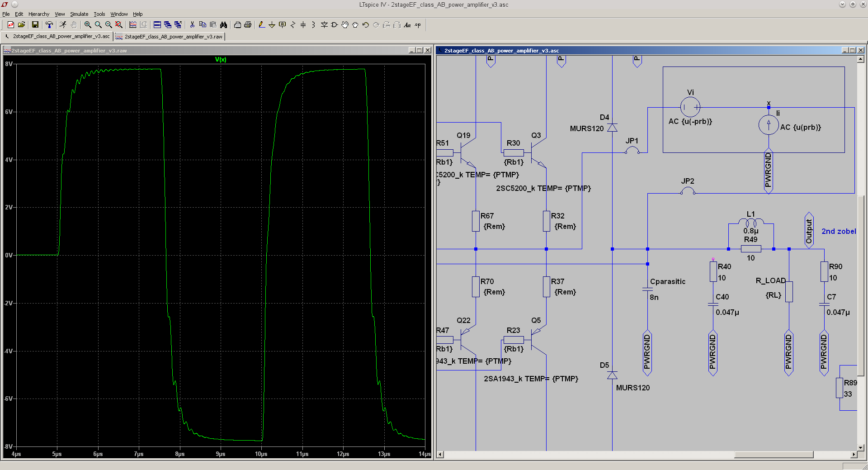Select the Capacitor placement tool
Image resolution: width=868 pixels, height=470 pixels.
tap(303, 25)
